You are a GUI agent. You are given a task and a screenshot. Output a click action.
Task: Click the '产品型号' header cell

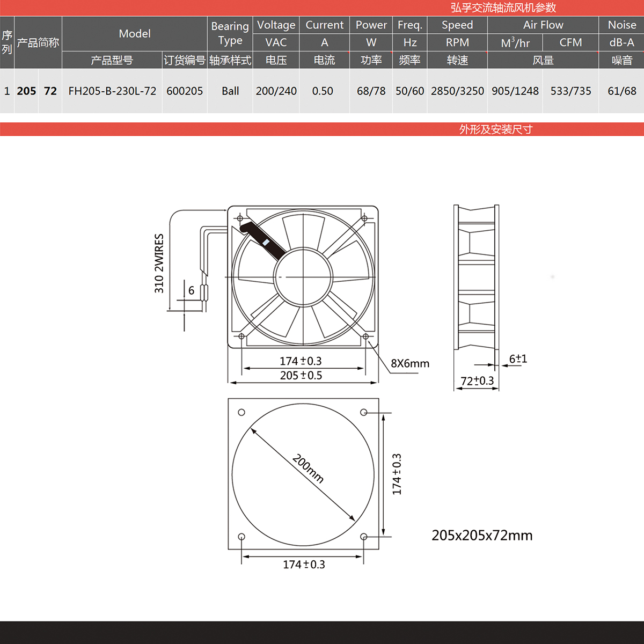pyautogui.click(x=112, y=60)
